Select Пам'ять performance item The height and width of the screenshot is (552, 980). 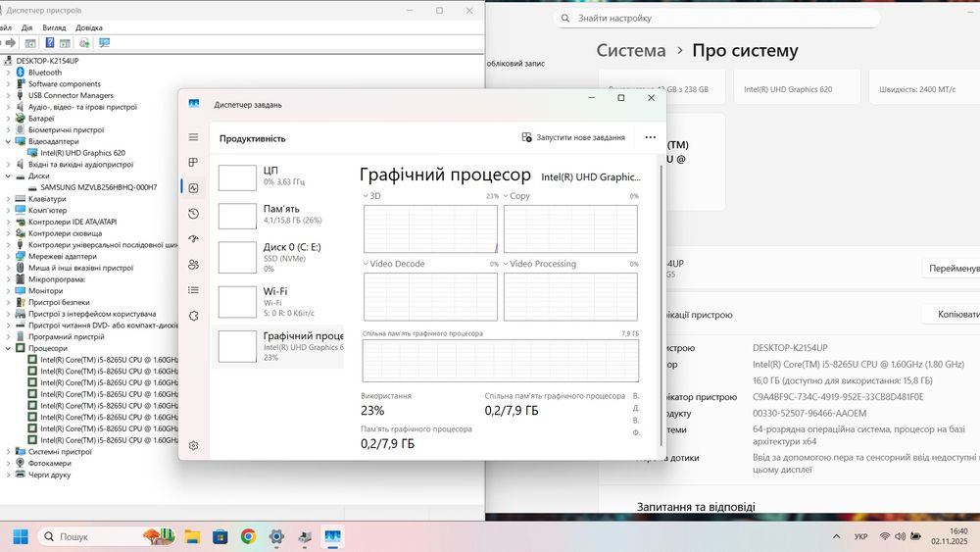[277, 215]
